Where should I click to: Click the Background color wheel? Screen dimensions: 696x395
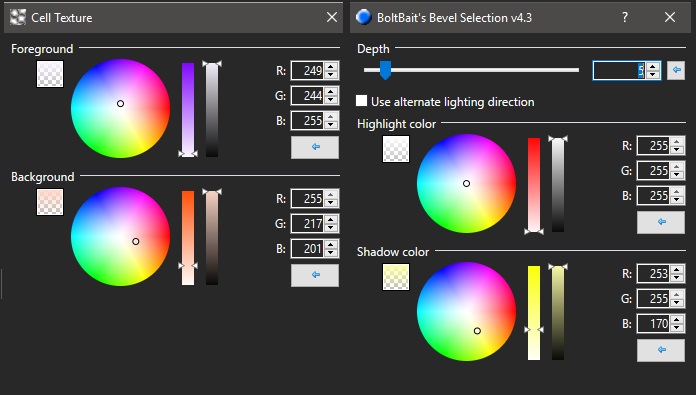120,237
